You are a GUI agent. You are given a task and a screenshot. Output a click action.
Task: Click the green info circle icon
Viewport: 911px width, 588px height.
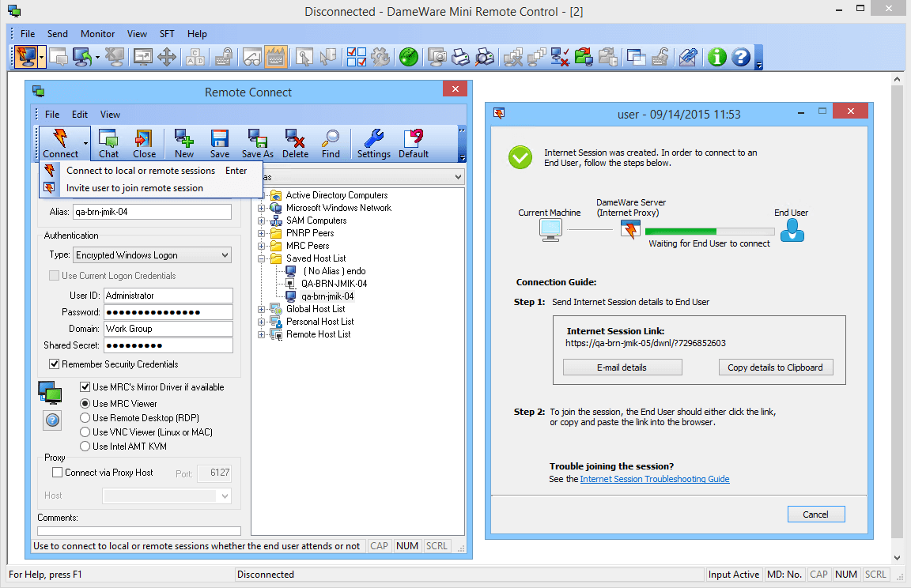[x=717, y=57]
